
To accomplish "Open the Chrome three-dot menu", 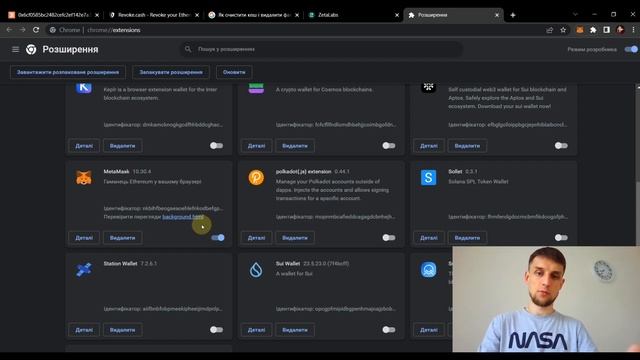I will 633,30.
